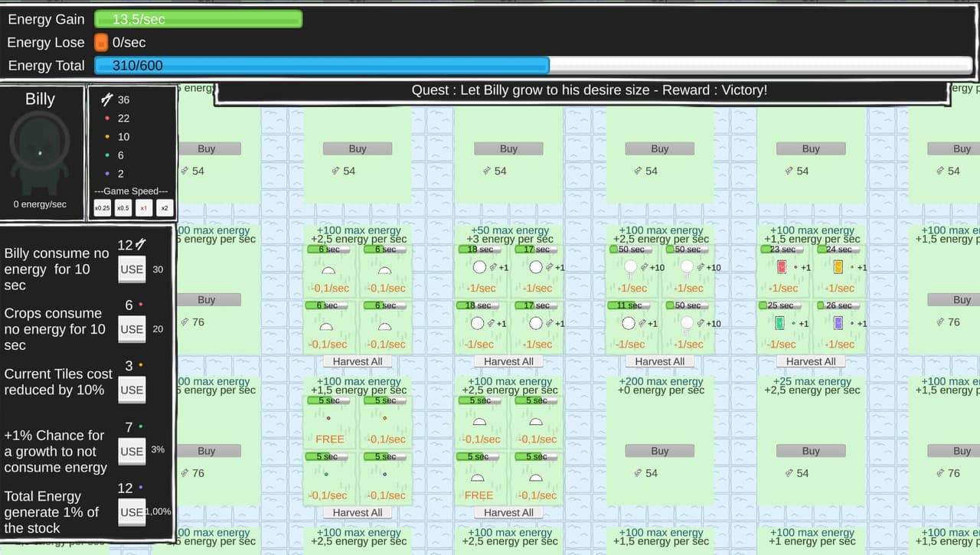Set game speed to x1
Viewport: 980px width, 555px height.
click(144, 207)
